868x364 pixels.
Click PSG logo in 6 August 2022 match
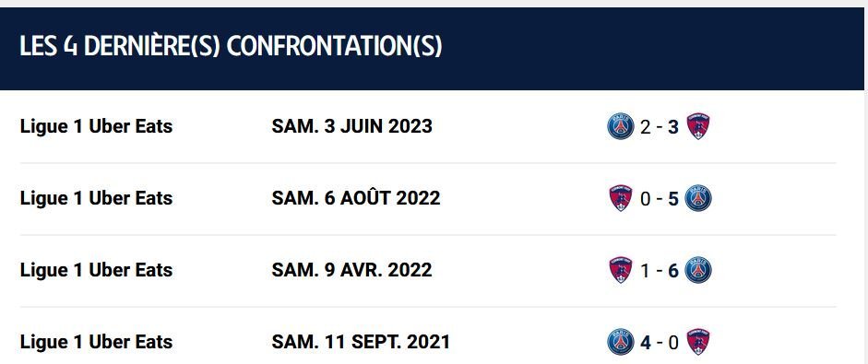pyautogui.click(x=698, y=198)
